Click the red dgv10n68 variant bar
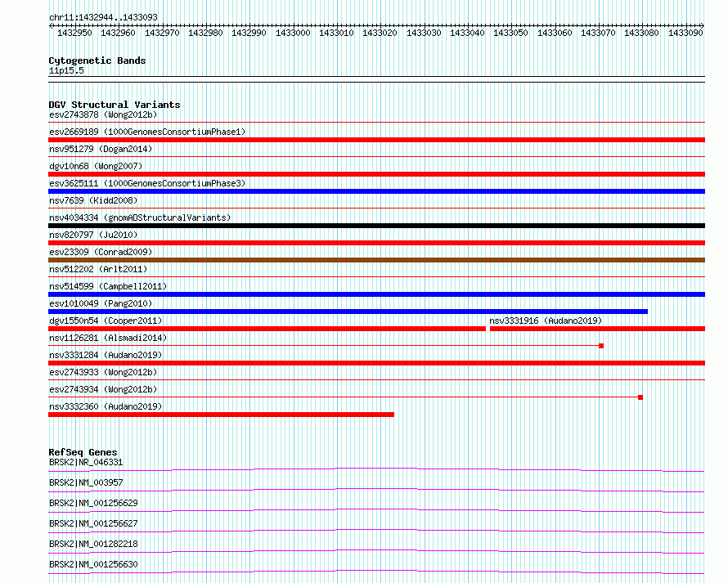Viewport: 728px width, 583px height. (x=376, y=174)
